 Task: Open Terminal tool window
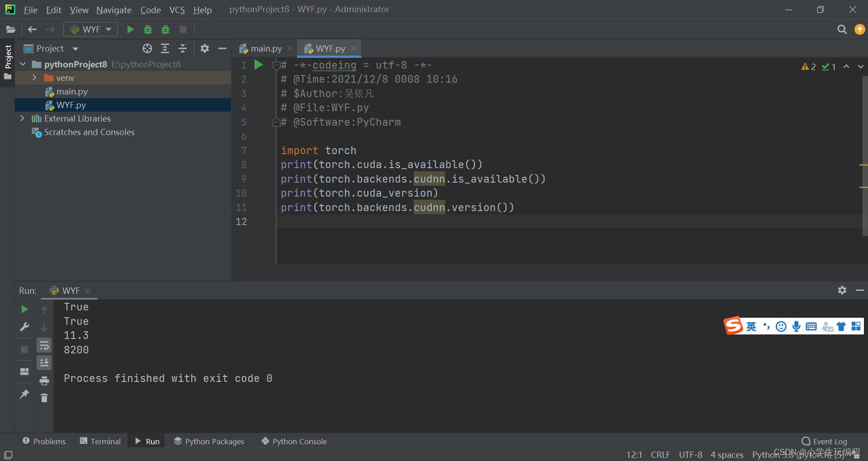(100, 441)
